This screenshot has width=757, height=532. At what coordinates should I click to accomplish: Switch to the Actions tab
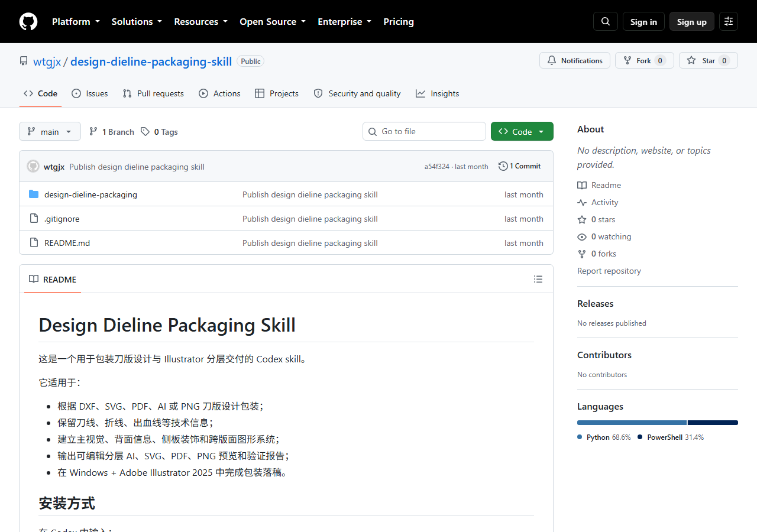coord(219,93)
